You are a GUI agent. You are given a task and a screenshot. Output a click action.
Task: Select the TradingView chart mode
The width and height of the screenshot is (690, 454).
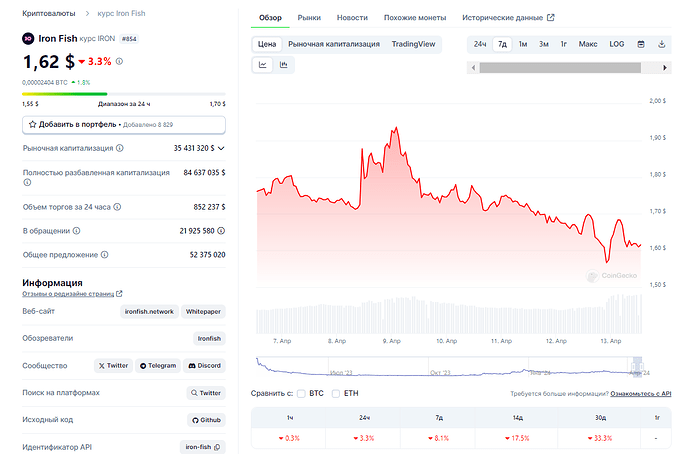click(413, 44)
